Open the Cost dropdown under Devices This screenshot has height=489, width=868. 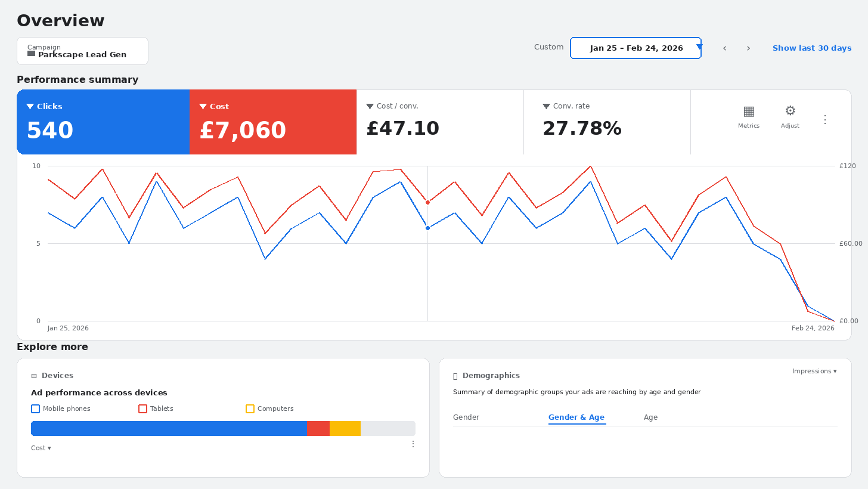pos(41,448)
